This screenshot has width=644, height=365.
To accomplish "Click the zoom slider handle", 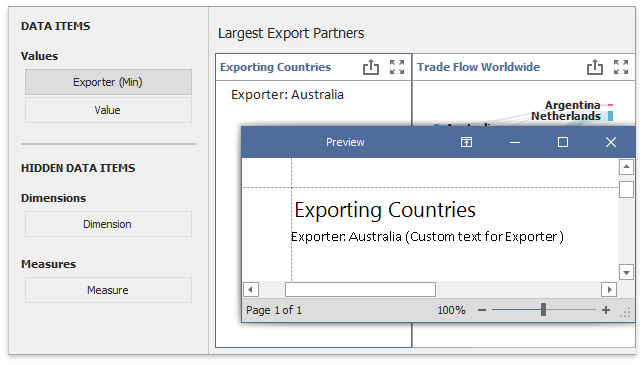I will (543, 310).
